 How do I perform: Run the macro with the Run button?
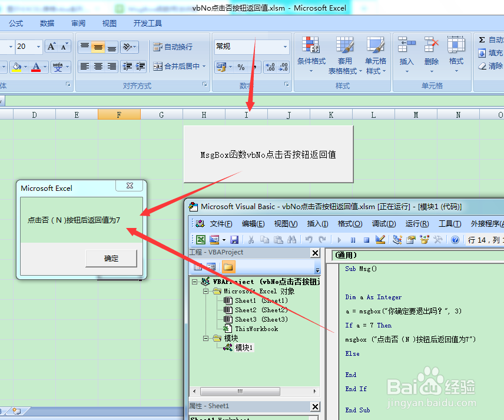point(340,240)
